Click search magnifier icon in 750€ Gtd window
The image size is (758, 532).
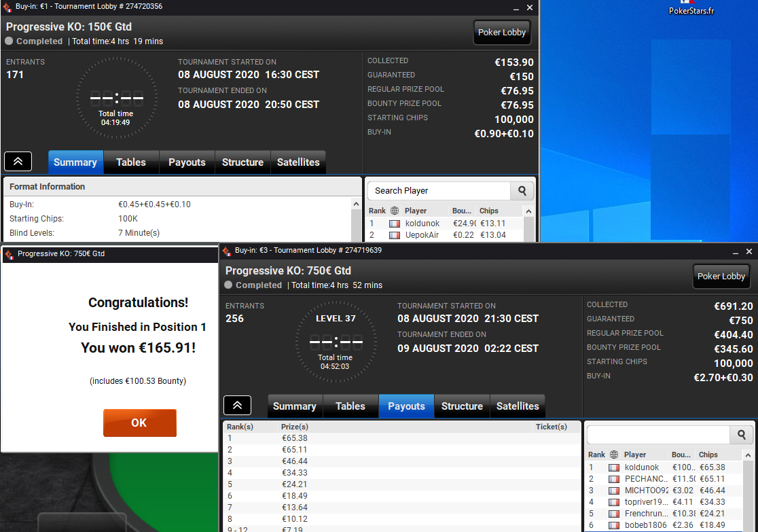[x=742, y=434]
